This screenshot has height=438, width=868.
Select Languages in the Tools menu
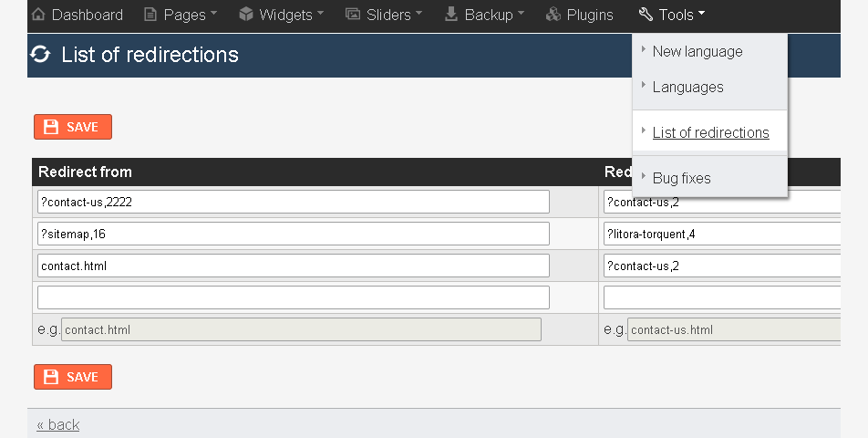coord(688,87)
